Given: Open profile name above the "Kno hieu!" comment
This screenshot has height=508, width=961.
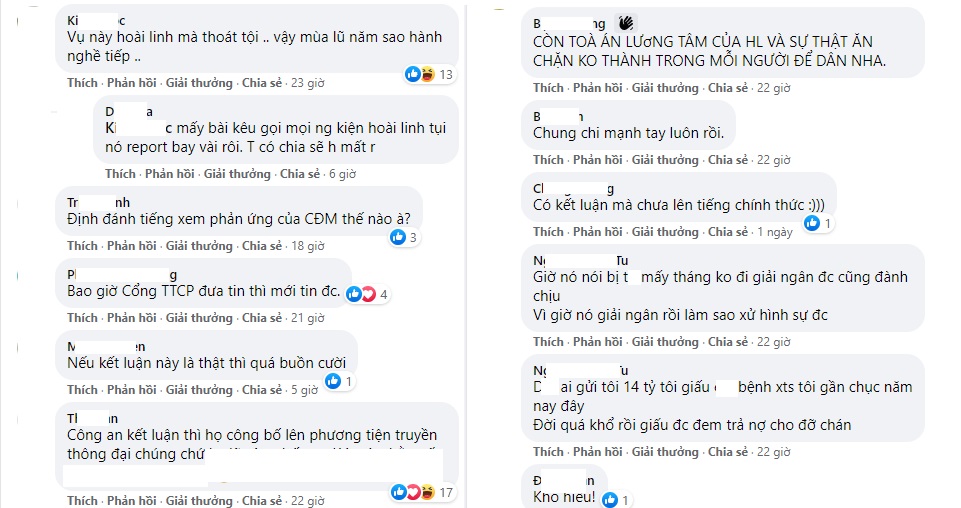Looking at the screenshot, I should (x=565, y=481).
